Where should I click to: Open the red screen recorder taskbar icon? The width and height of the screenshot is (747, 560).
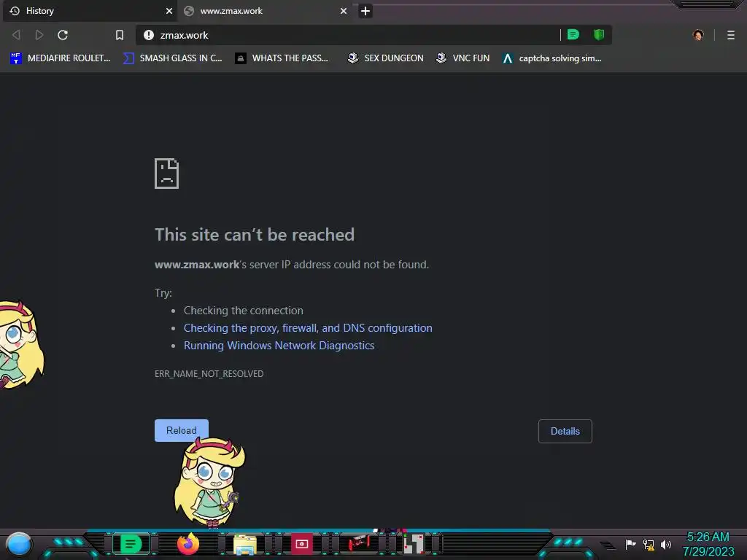[301, 544]
